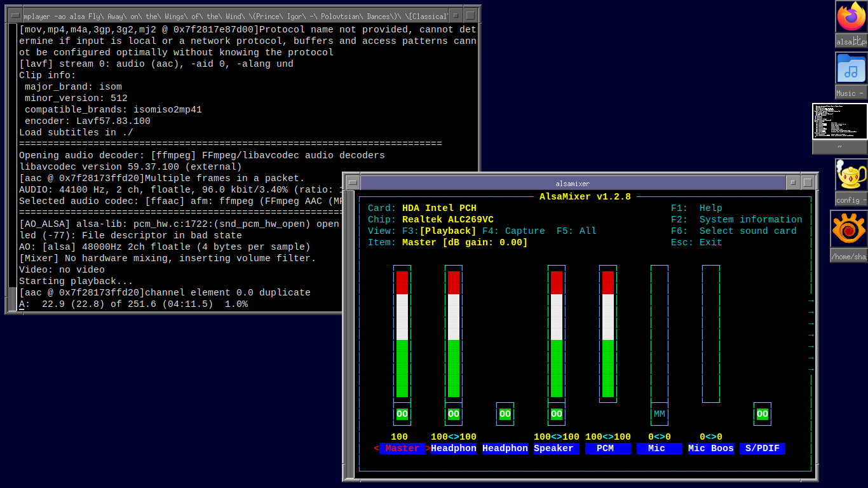The image size is (868, 488).
Task: Select the S/PDIF channel label
Action: 763,449
